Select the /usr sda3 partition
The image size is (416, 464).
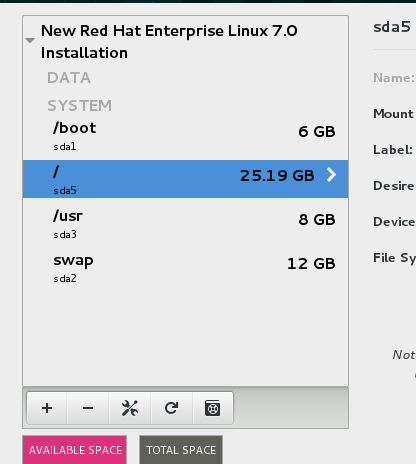click(185, 224)
